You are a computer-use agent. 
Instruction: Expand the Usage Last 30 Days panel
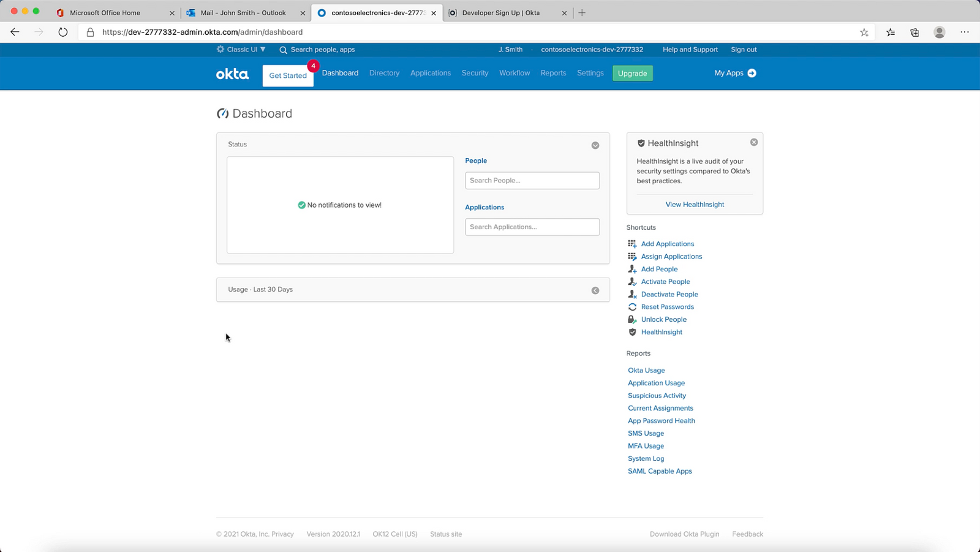click(595, 290)
